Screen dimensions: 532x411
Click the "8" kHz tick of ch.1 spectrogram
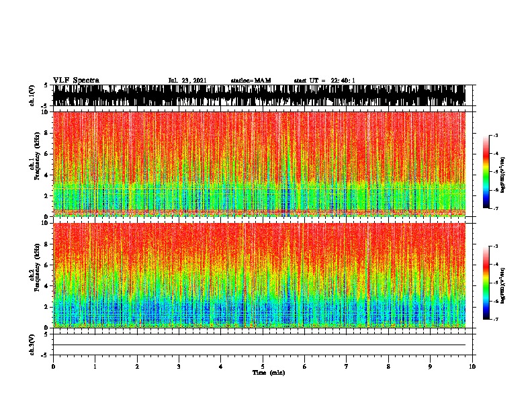(x=47, y=133)
